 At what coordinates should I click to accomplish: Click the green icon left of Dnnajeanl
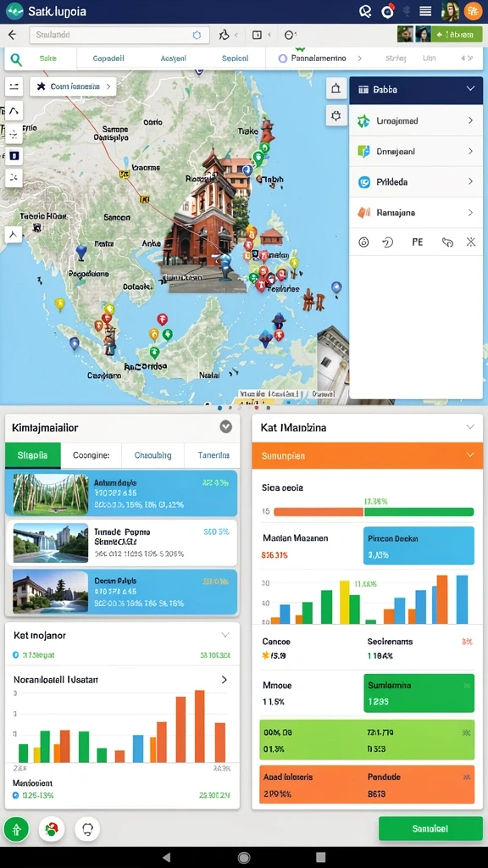click(x=363, y=151)
